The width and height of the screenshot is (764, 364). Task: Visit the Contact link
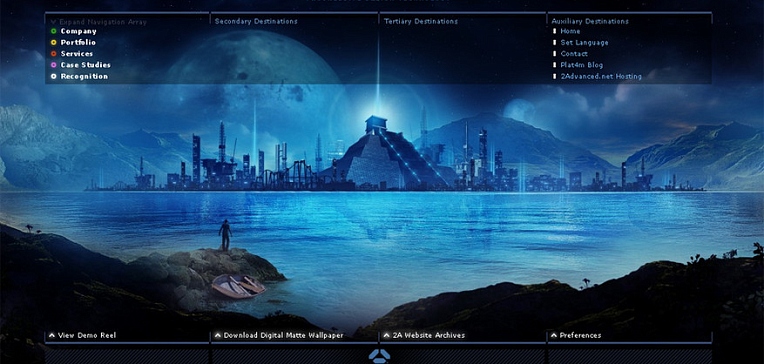click(574, 54)
